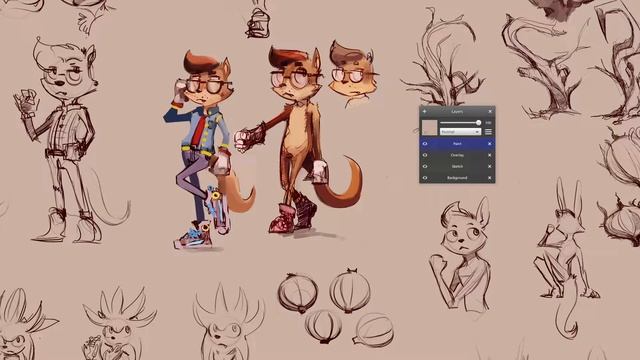Select the Overlay layer row
Image resolution: width=640 pixels, height=360 pixels.
pyautogui.click(x=457, y=155)
